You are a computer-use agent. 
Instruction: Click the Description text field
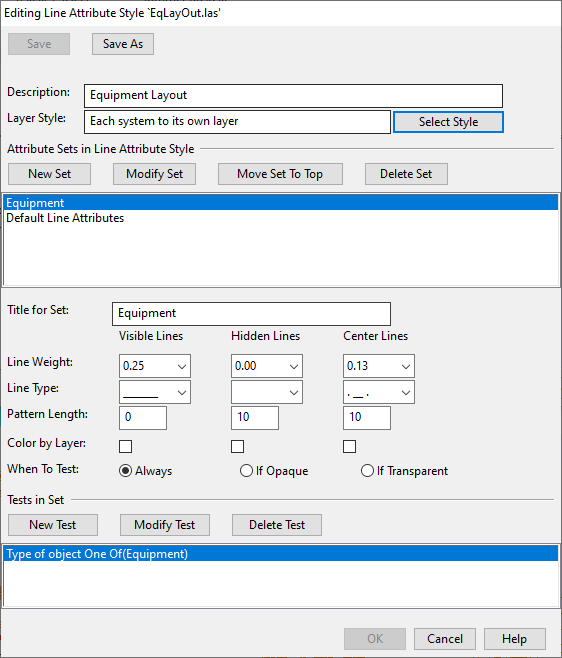click(x=293, y=96)
